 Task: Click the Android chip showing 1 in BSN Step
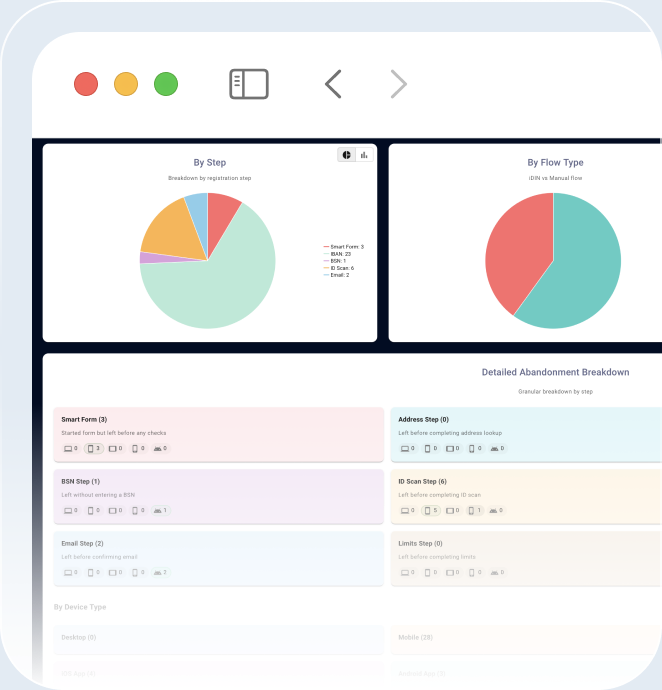[x=161, y=510]
